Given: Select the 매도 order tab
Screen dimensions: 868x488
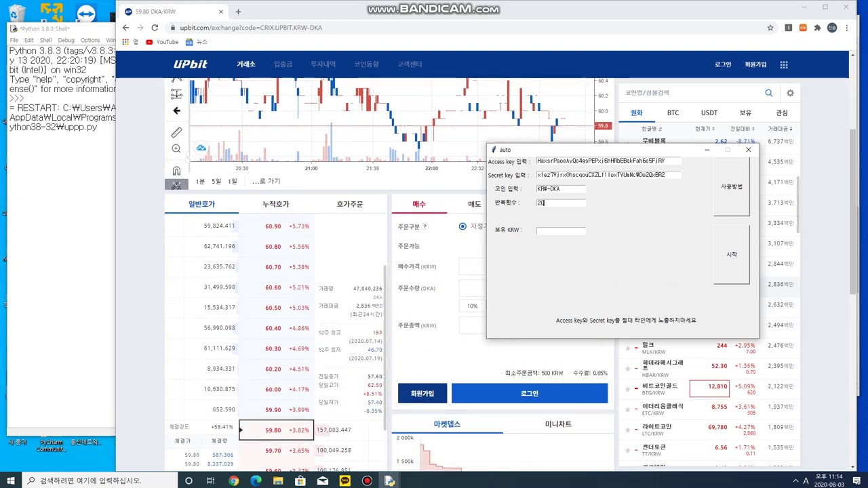Looking at the screenshot, I should 474,204.
